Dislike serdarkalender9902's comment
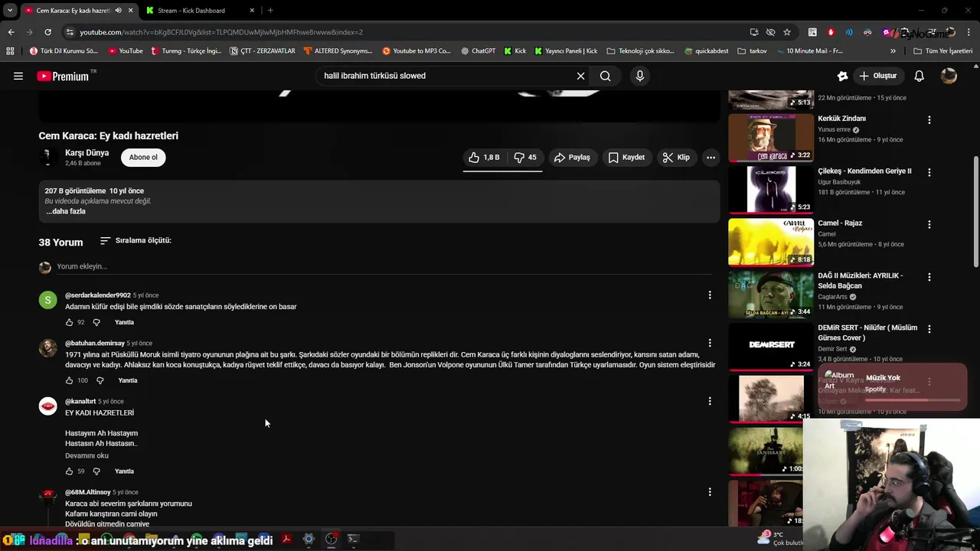Viewport: 980px width, 551px height. coord(96,322)
